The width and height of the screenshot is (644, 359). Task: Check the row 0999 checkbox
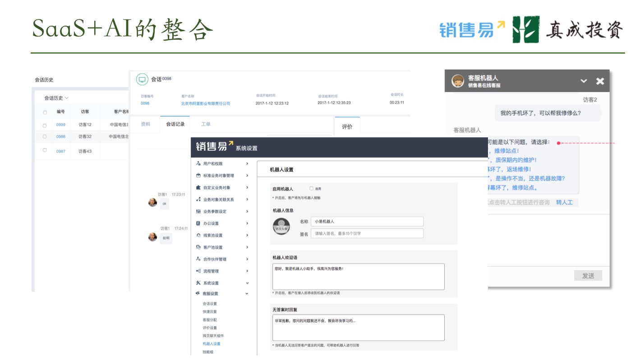click(45, 125)
